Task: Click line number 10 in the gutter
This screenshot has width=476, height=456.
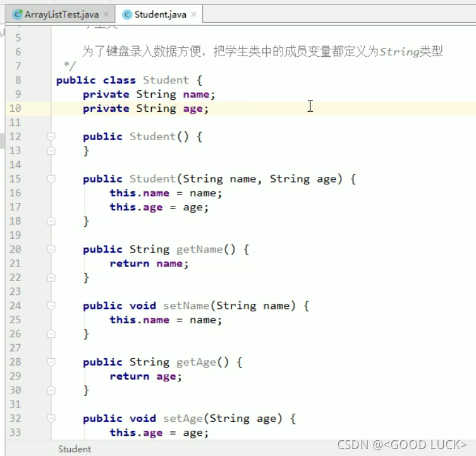Action: (x=15, y=108)
